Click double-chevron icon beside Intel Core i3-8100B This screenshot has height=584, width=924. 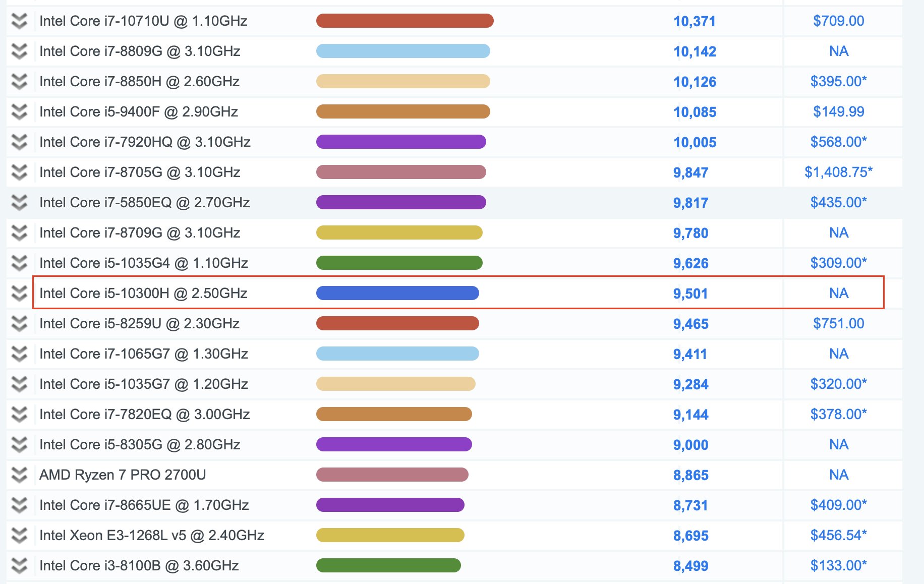(19, 566)
